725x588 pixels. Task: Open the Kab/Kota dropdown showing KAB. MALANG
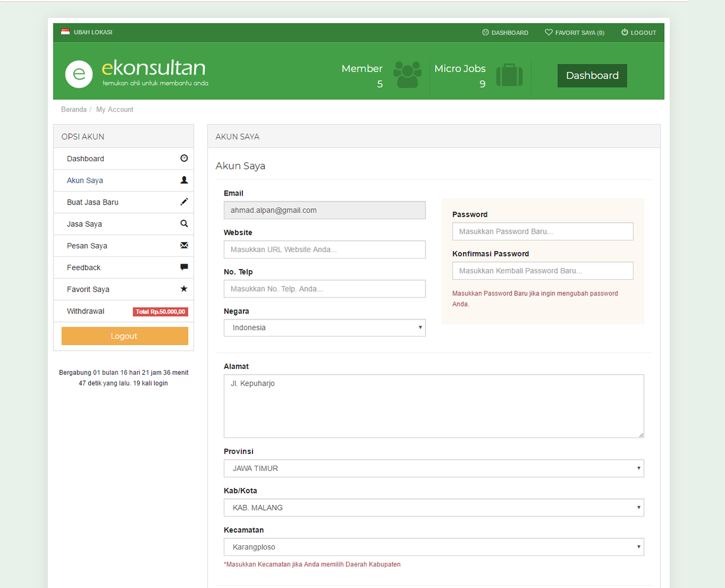point(433,508)
